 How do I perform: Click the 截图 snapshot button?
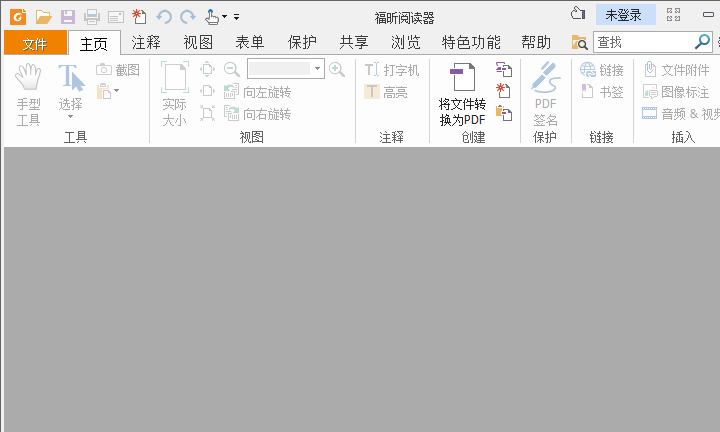pyautogui.click(x=118, y=70)
